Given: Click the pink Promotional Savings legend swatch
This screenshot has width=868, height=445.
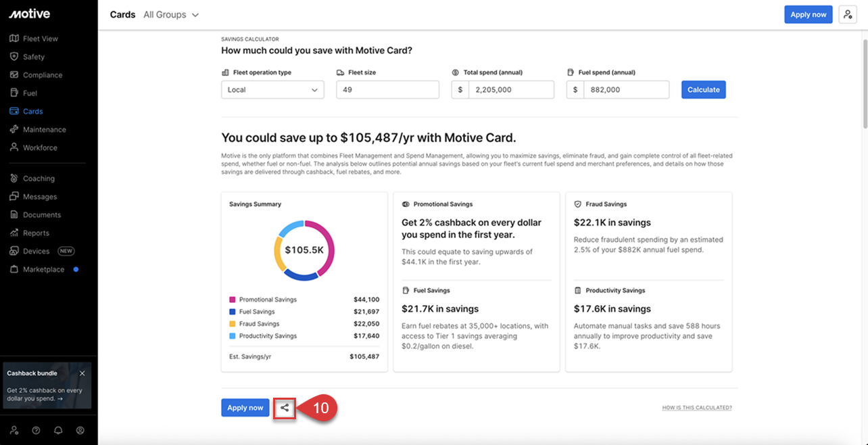Looking at the screenshot, I should point(233,300).
